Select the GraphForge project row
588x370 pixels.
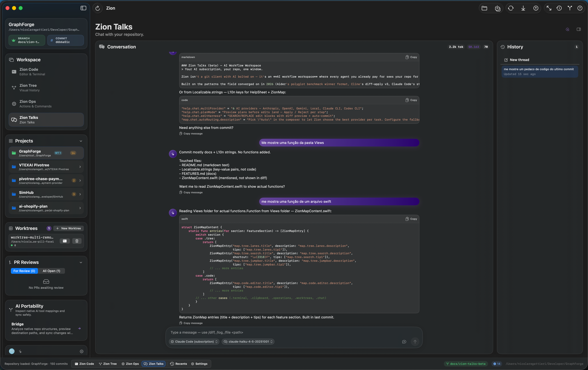coord(46,153)
